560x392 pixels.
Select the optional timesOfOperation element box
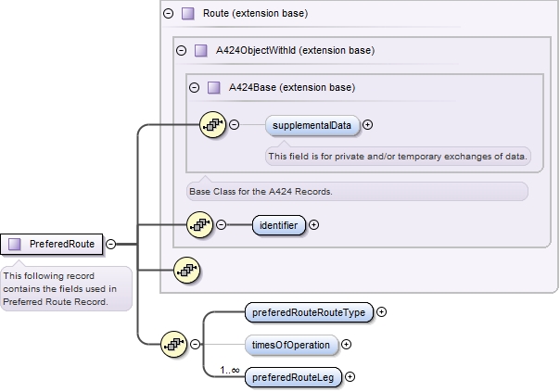(290, 345)
